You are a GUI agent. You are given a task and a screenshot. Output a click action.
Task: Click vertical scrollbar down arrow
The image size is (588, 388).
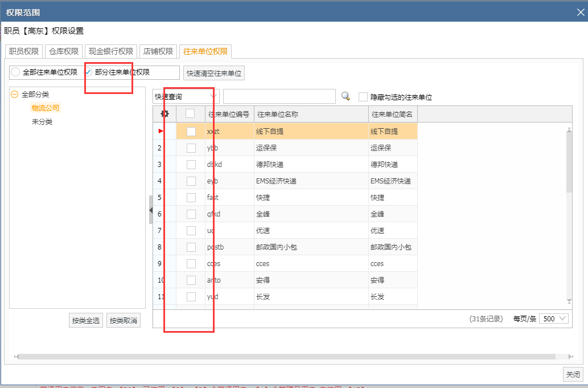pyautogui.click(x=569, y=301)
